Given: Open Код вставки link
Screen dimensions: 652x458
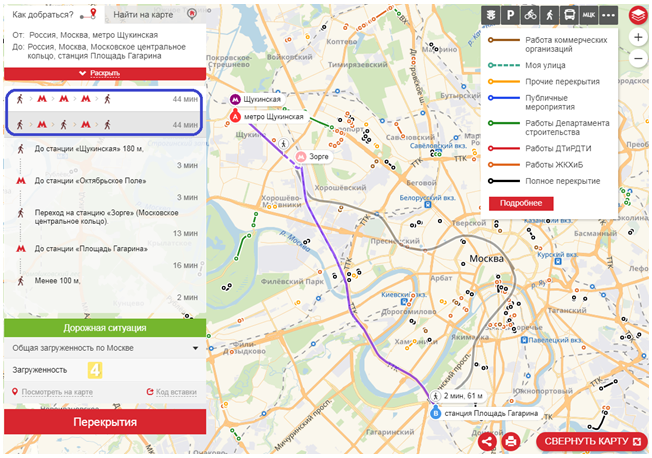Looking at the screenshot, I should [176, 392].
